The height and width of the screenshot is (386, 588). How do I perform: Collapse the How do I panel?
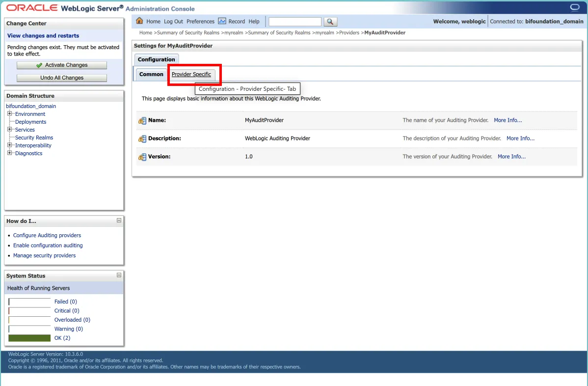[119, 221]
